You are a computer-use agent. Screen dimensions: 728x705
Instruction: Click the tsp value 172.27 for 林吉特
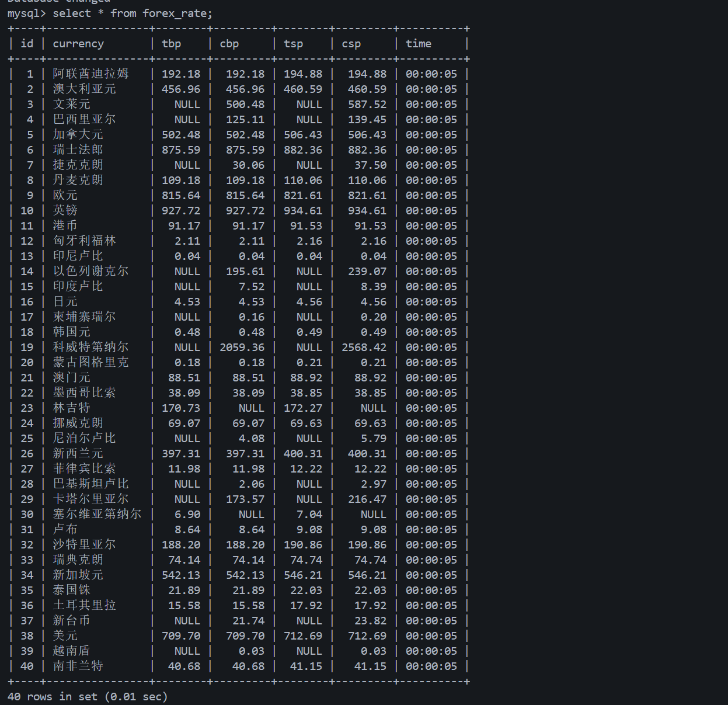coord(303,408)
